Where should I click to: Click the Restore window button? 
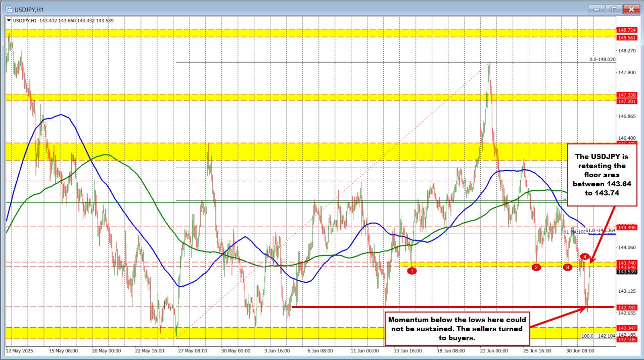pyautogui.click(x=613, y=9)
